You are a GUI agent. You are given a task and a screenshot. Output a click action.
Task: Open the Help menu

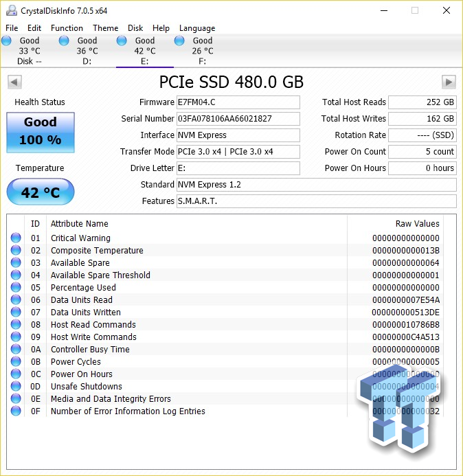click(161, 28)
